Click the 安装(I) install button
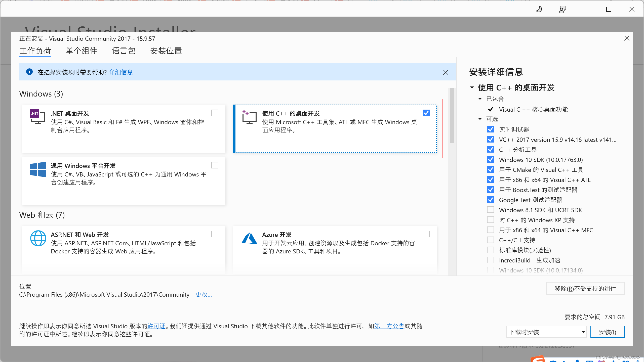This screenshot has height=362, width=644. tap(608, 332)
